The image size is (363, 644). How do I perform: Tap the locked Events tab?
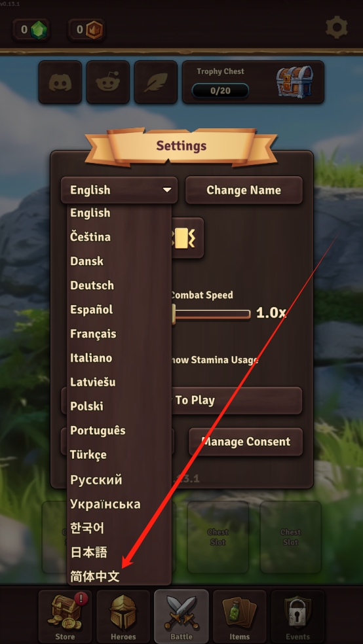coord(297,616)
